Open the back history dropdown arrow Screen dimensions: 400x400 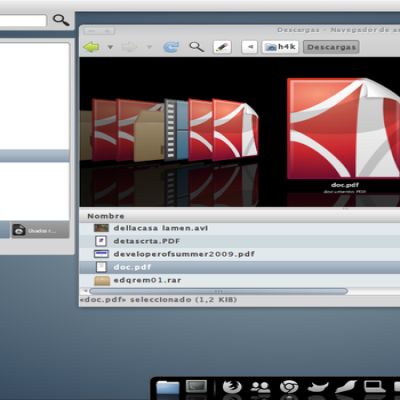[110, 47]
